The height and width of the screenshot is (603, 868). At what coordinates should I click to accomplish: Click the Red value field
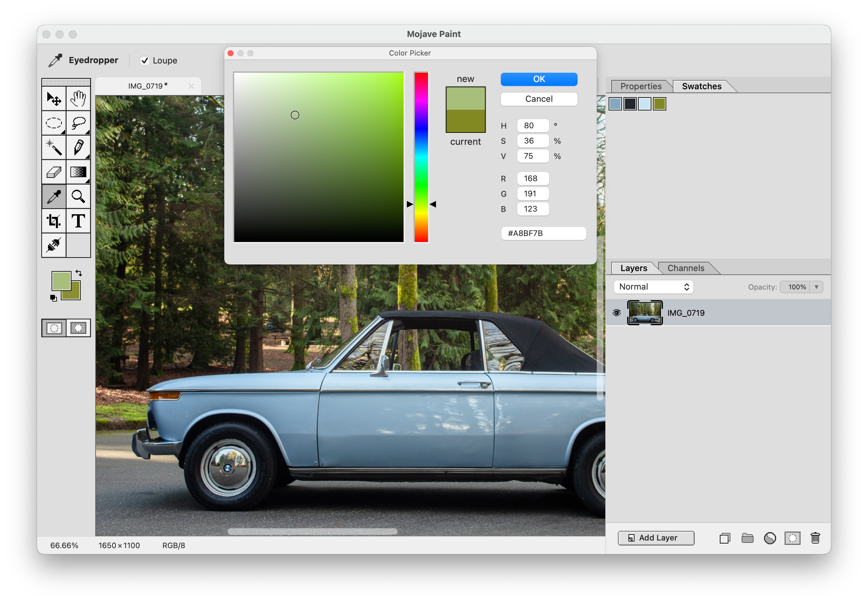coord(533,179)
